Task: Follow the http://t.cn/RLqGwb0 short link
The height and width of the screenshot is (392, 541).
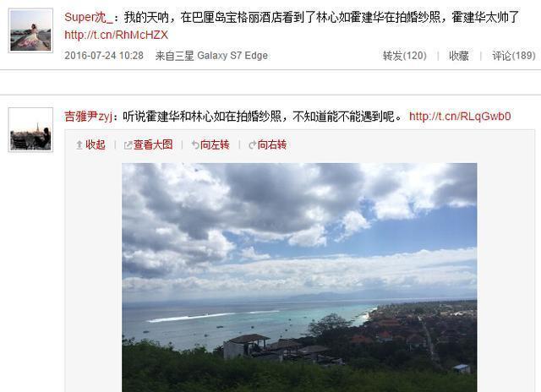Action: (460, 117)
